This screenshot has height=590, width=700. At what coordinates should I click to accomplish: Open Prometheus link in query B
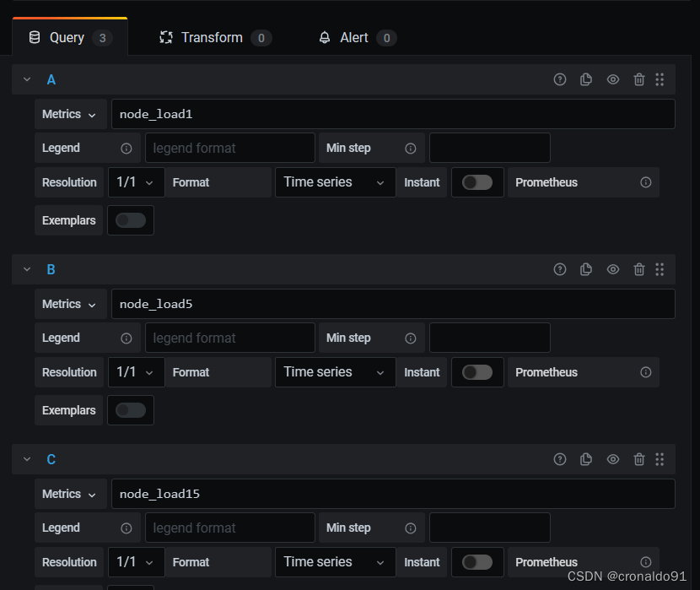point(547,372)
